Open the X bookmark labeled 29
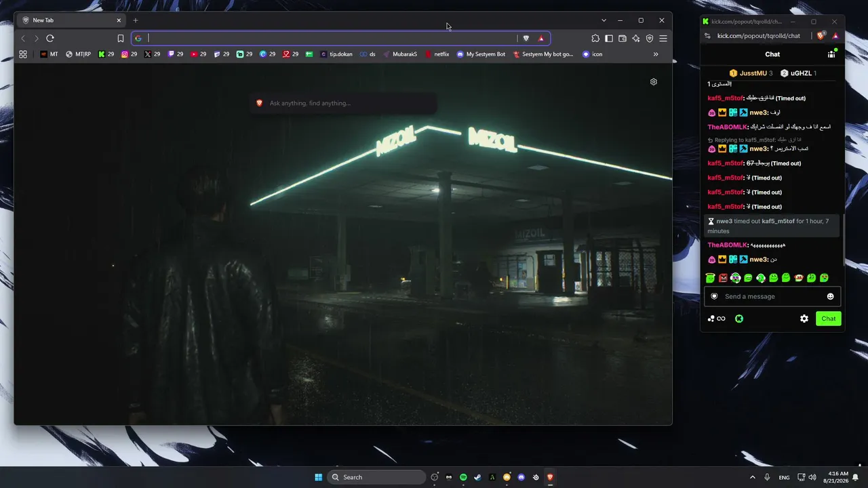The height and width of the screenshot is (488, 868). coord(153,54)
